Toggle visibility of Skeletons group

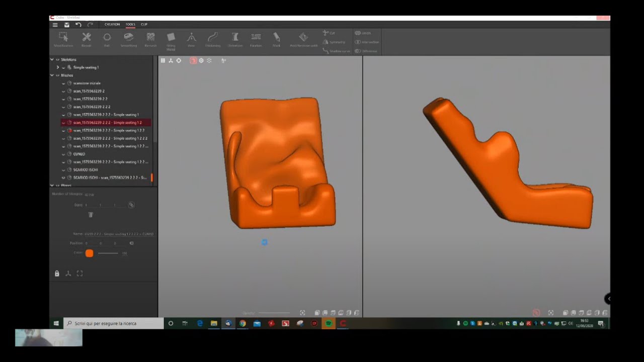[x=57, y=59]
